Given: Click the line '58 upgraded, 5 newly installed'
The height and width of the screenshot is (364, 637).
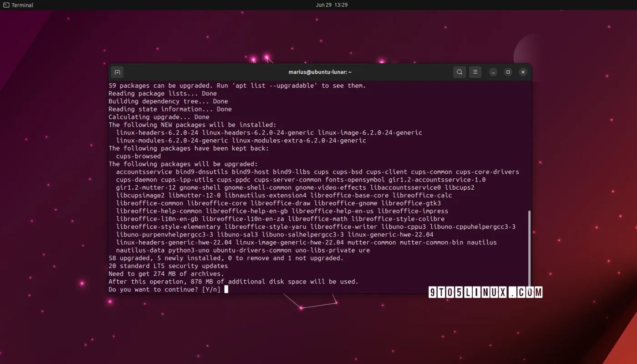Looking at the screenshot, I should [226, 258].
